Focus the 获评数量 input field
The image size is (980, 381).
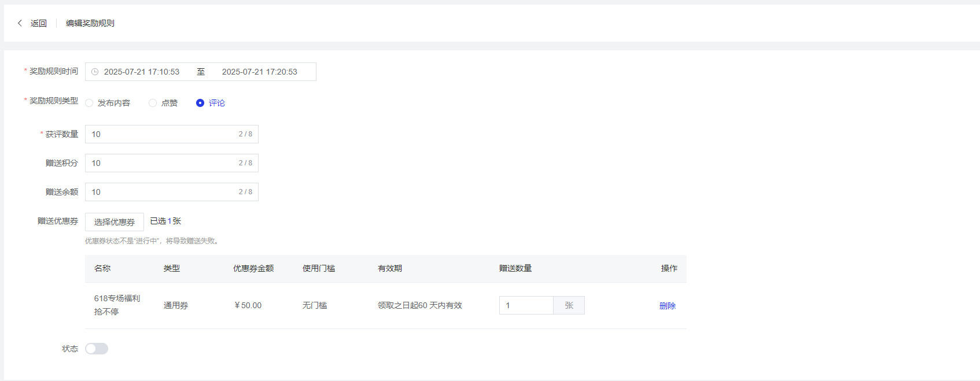click(162, 134)
